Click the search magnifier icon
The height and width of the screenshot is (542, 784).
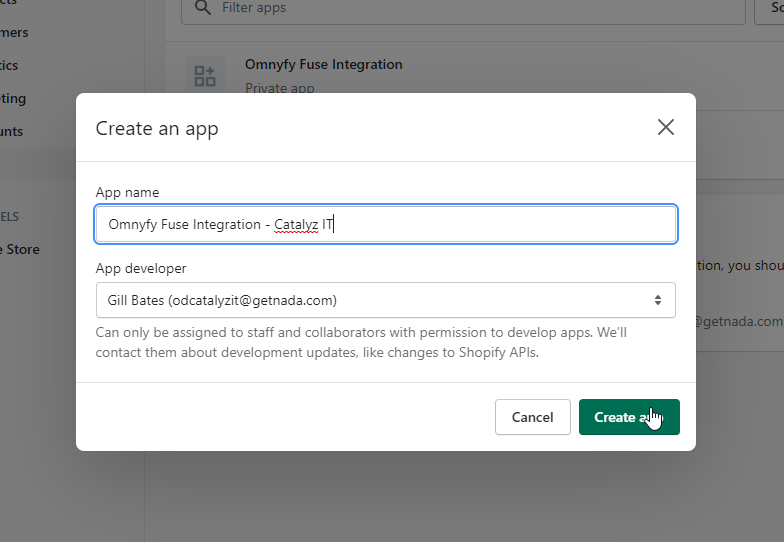202,8
